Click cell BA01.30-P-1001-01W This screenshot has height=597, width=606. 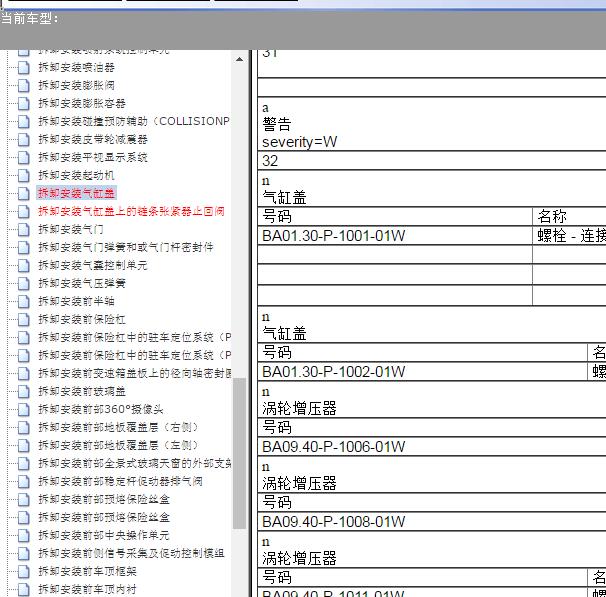(x=395, y=236)
